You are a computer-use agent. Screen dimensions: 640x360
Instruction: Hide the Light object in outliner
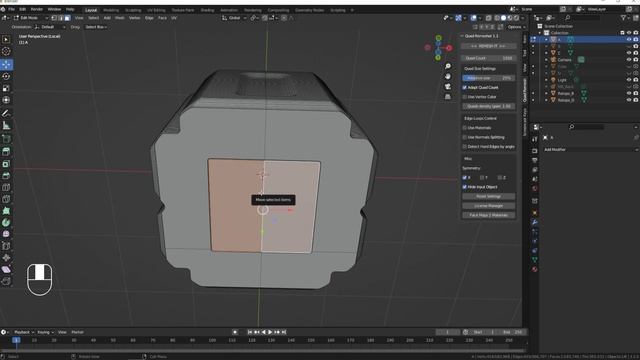click(629, 80)
